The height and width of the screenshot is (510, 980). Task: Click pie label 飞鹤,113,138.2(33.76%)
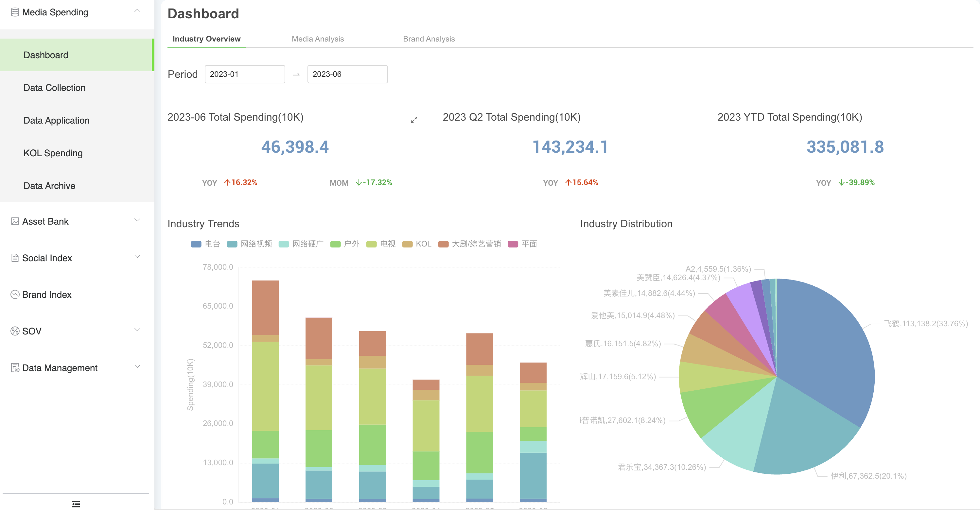click(x=926, y=324)
